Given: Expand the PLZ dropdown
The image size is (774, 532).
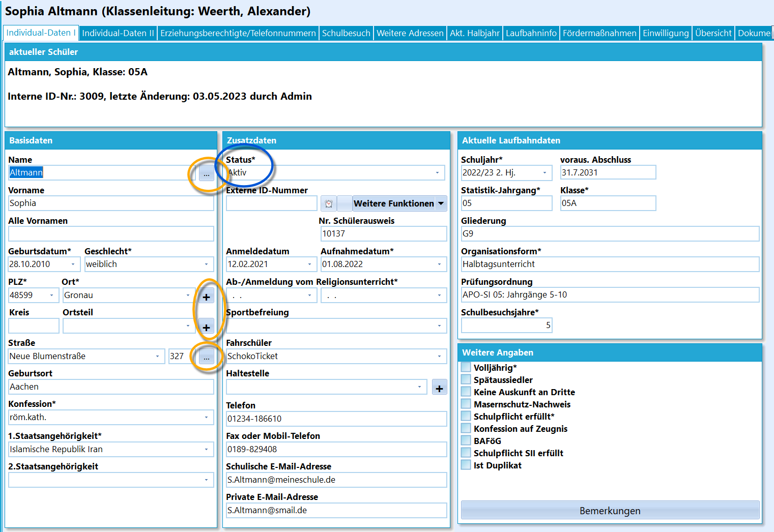Looking at the screenshot, I should tap(51, 295).
